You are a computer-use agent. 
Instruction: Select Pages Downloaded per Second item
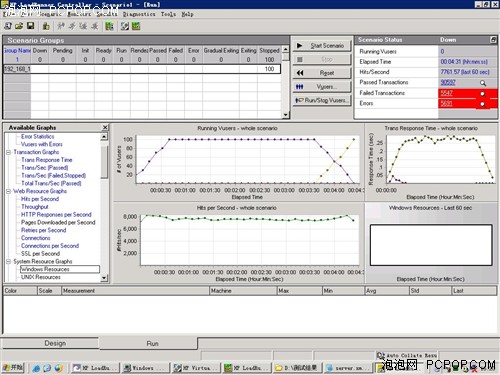pos(58,222)
